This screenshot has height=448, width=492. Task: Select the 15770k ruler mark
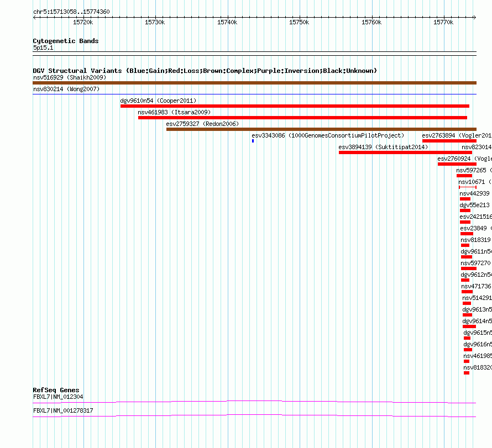pyautogui.click(x=443, y=22)
